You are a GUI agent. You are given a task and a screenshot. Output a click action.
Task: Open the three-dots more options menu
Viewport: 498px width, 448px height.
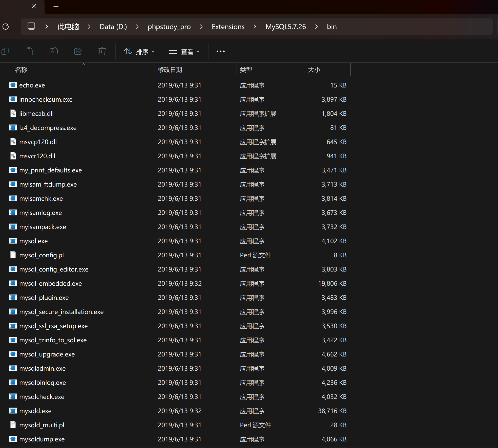click(x=220, y=52)
